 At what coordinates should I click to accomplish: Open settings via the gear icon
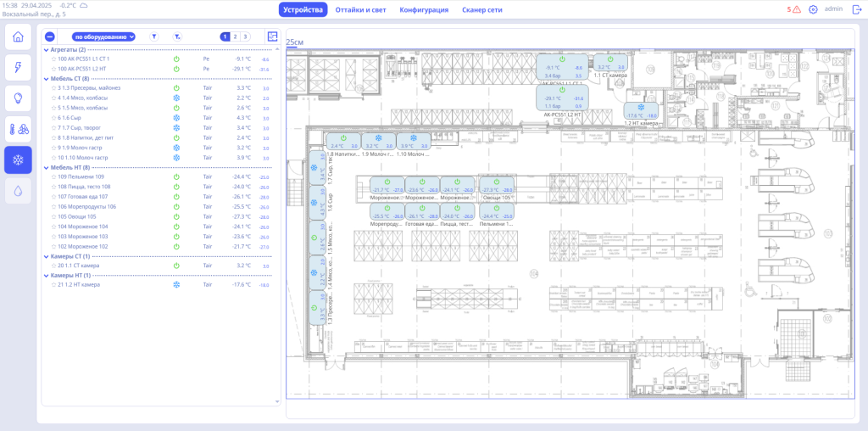click(814, 10)
